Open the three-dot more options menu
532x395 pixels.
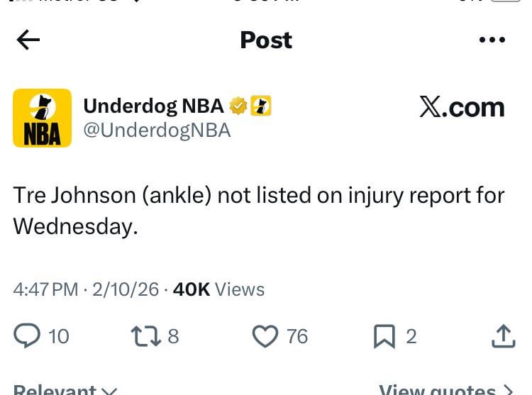pyautogui.click(x=492, y=40)
